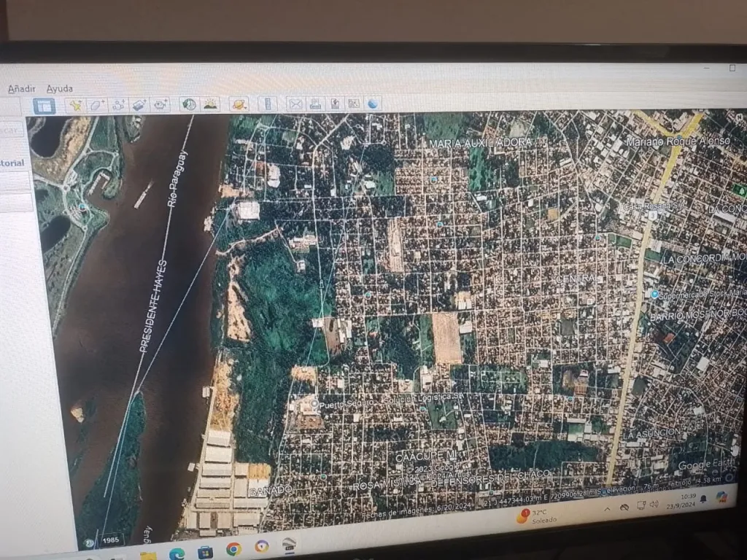
Task: Click the notification bell in the taskbar
Action: [703, 499]
